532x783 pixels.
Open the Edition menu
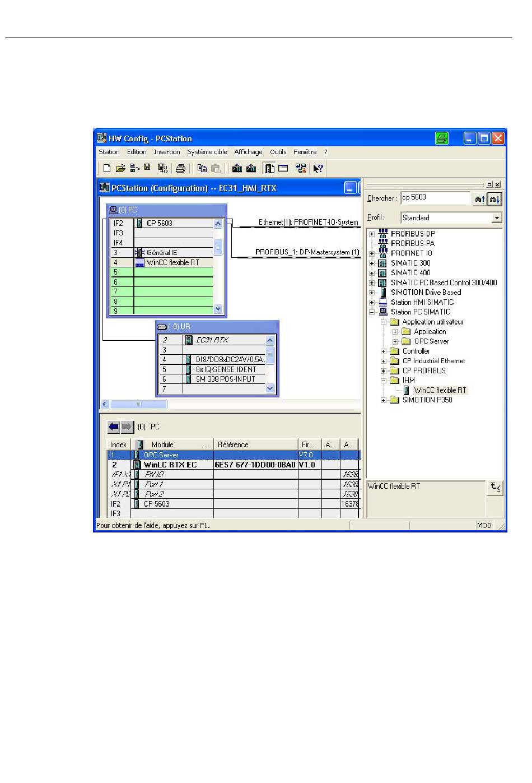(x=136, y=152)
